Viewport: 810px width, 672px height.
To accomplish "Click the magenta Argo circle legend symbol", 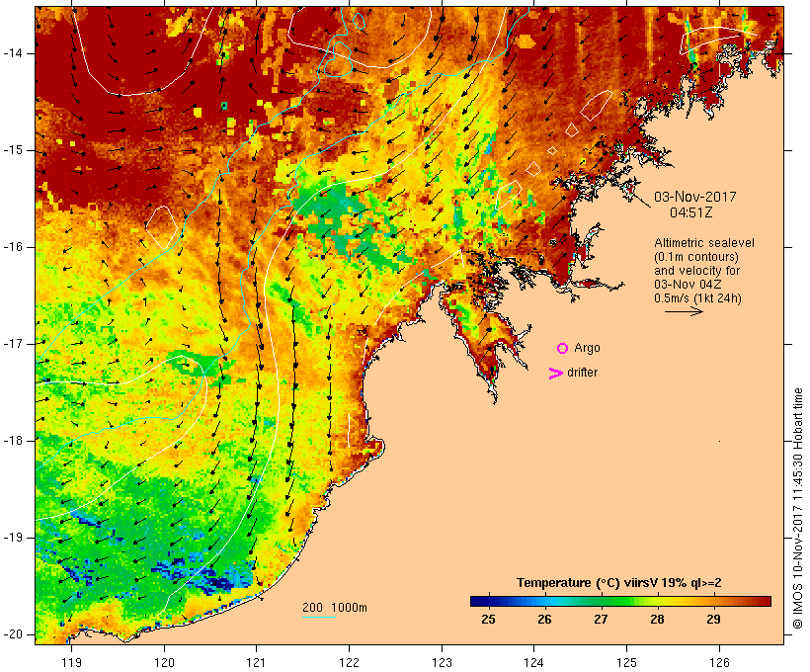I will [562, 349].
